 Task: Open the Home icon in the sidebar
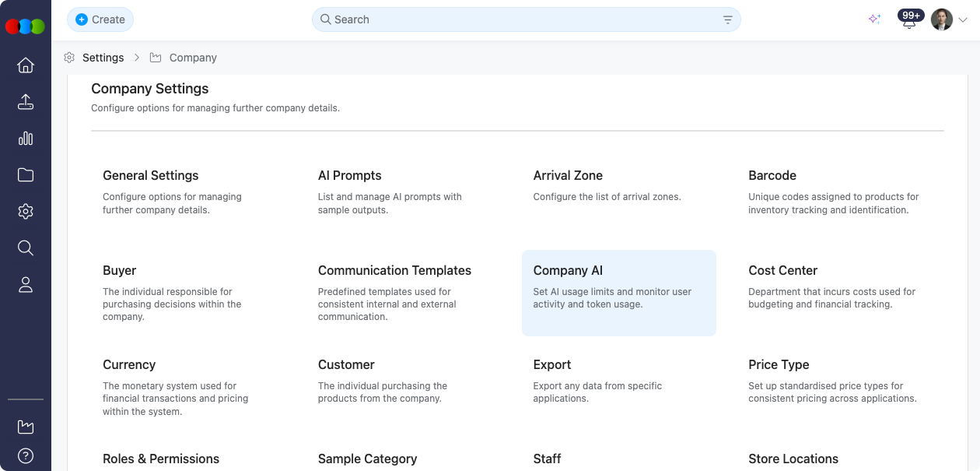pyautogui.click(x=26, y=65)
